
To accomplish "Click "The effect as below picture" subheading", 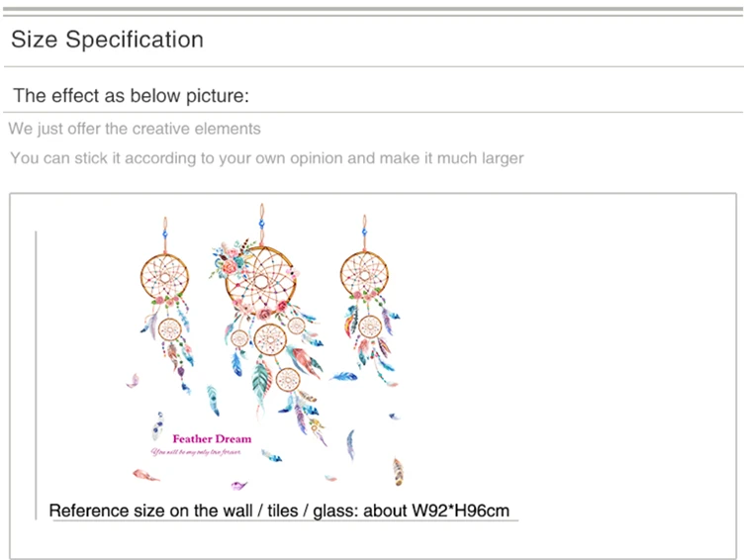I will pyautogui.click(x=131, y=95).
